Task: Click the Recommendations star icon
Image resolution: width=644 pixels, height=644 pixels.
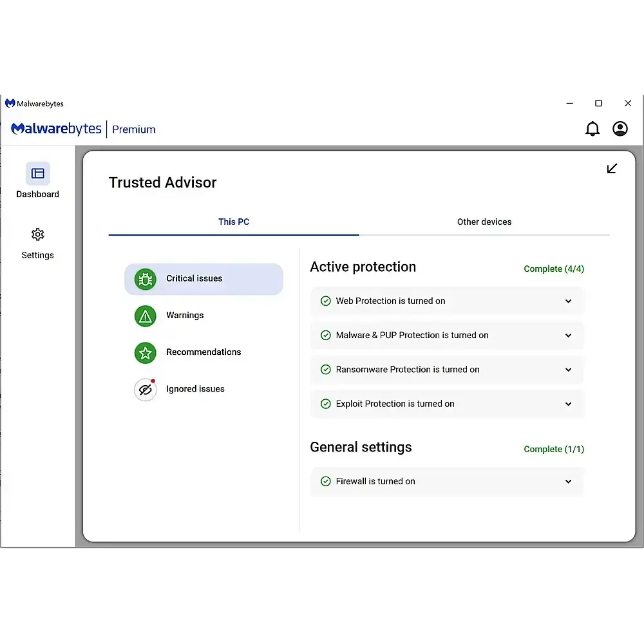Action: (146, 352)
